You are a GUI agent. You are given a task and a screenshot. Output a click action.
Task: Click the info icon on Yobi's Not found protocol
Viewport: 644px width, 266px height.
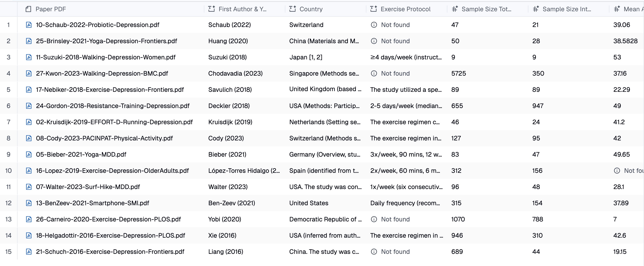click(374, 219)
